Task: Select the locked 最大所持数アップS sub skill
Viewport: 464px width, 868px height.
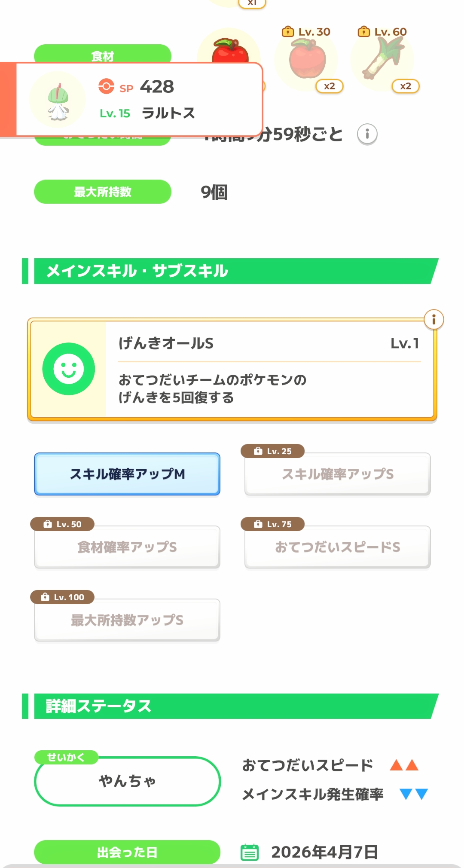Action: [x=127, y=620]
